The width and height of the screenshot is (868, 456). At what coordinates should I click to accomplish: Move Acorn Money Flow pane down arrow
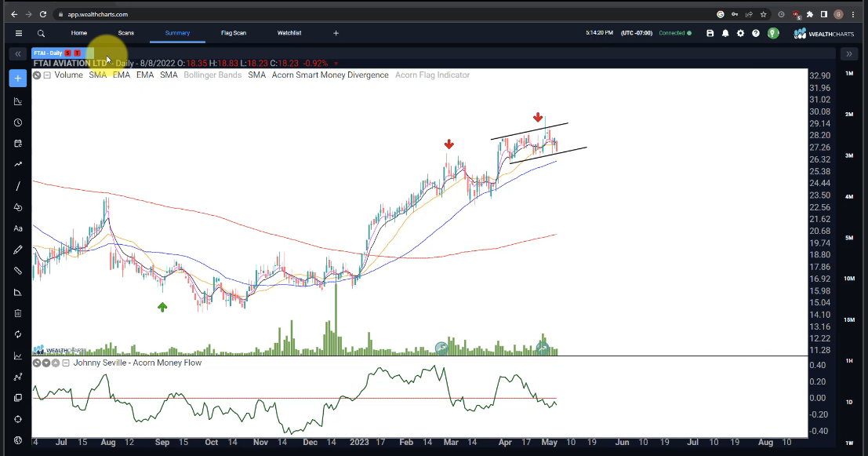click(46, 363)
